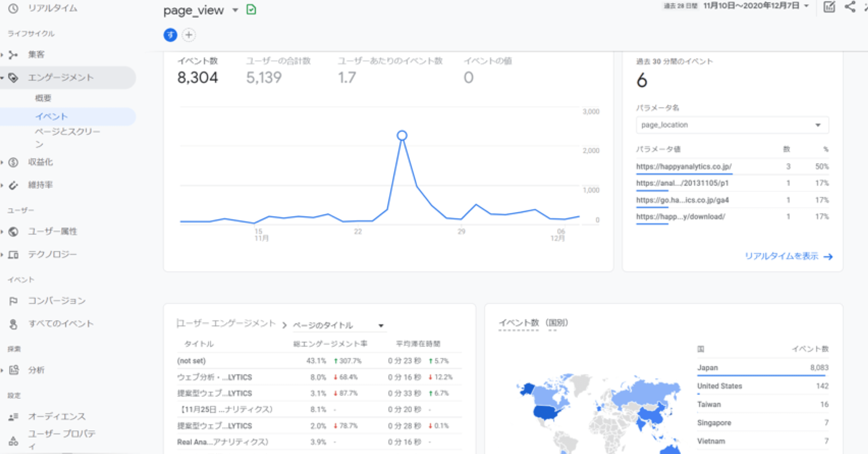Click the 総エンゲージメント率 column header
Image resolution: width=868 pixels, height=454 pixels.
tap(330, 344)
